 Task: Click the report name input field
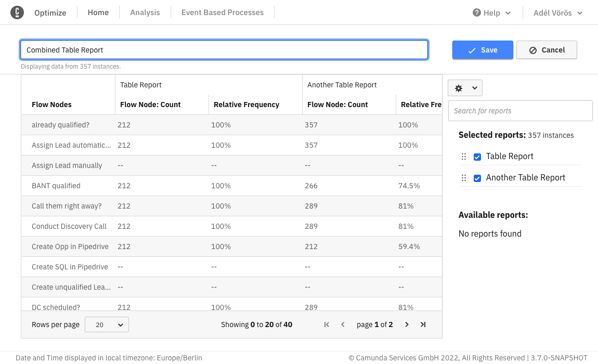pos(224,50)
